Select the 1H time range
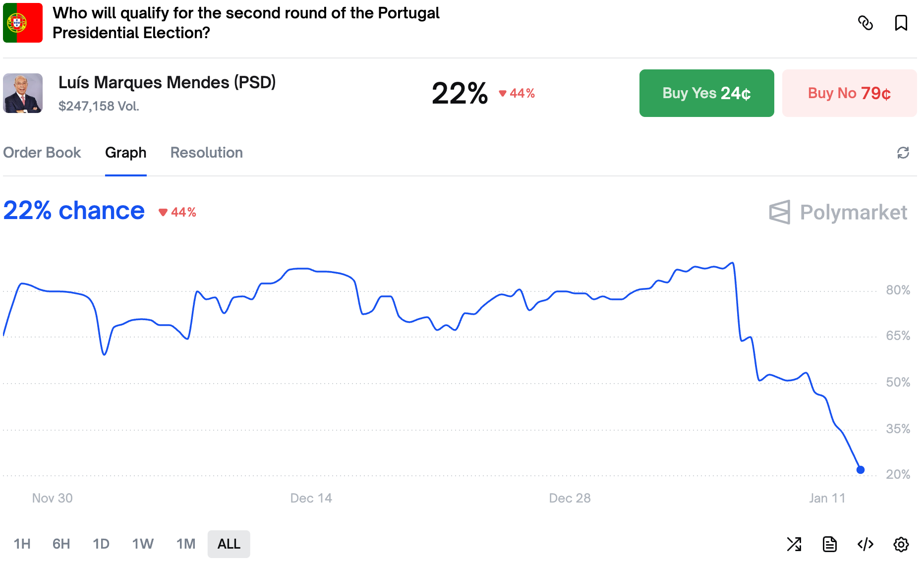 22,544
